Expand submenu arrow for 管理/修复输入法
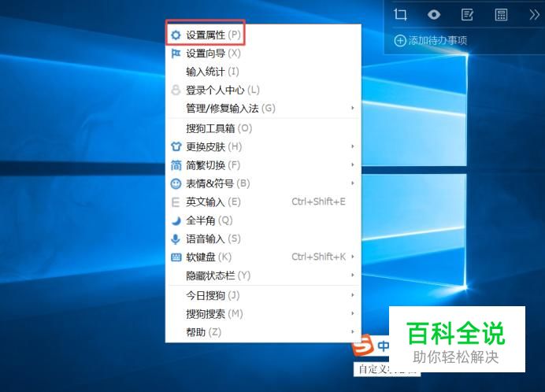The height and width of the screenshot is (392, 545). 353,108
